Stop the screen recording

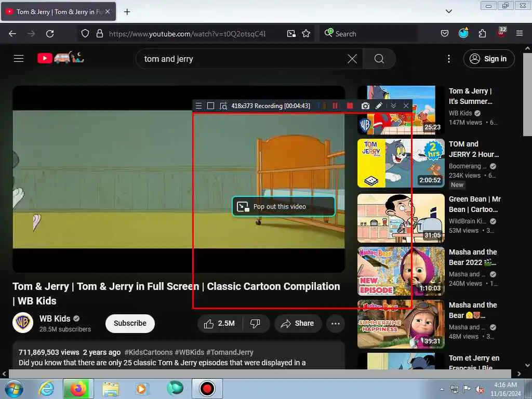point(350,106)
